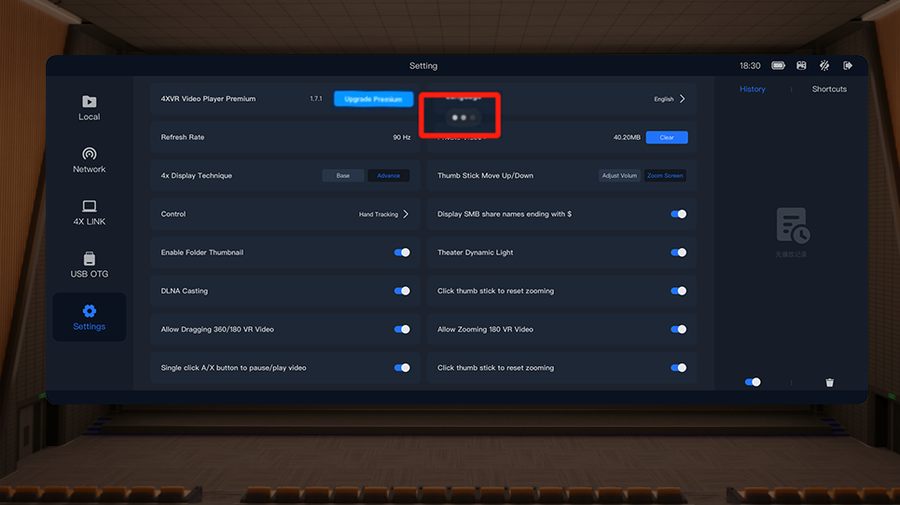Image resolution: width=900 pixels, height=505 pixels.
Task: Click the battery status icon
Action: click(778, 65)
